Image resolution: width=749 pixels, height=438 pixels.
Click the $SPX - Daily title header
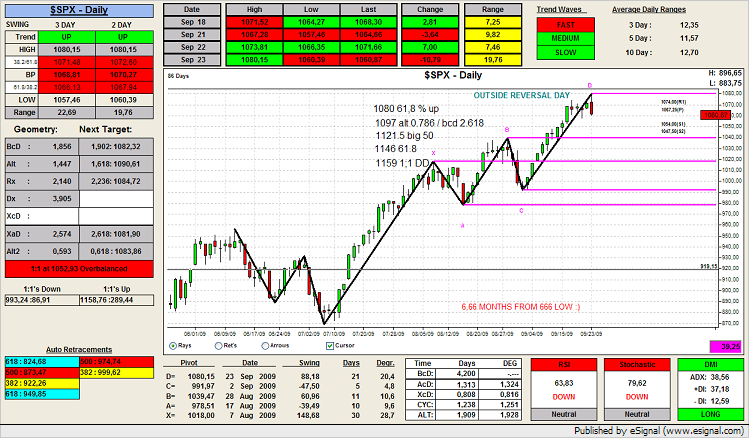point(79,11)
